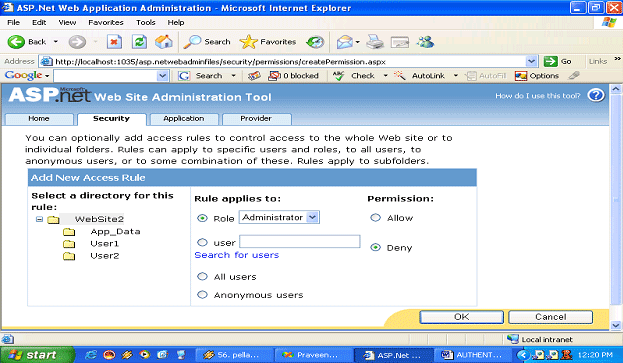Open the Google Search button dropdown arrow
The height and width of the screenshot is (363, 623).
(x=234, y=75)
